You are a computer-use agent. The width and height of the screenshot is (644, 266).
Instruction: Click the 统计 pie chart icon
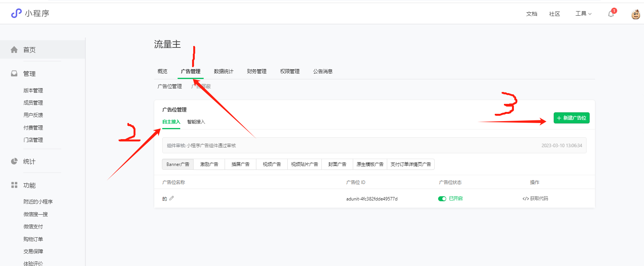tap(14, 161)
